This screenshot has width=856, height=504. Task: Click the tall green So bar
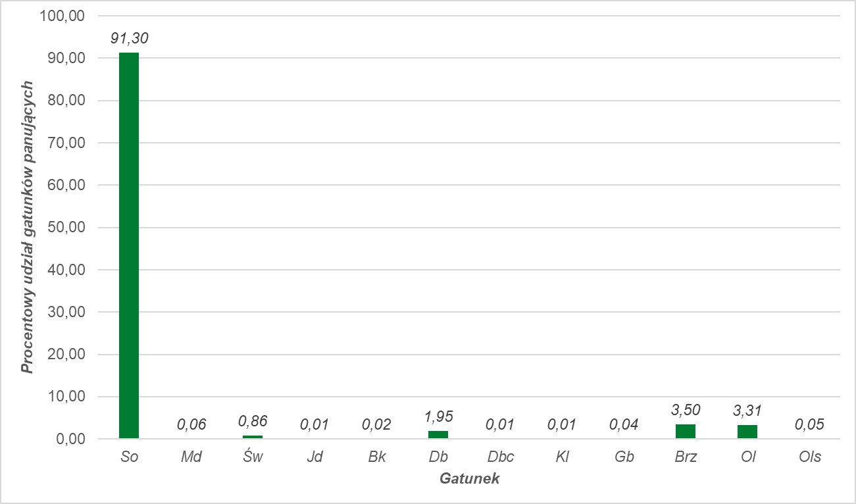click(129, 245)
